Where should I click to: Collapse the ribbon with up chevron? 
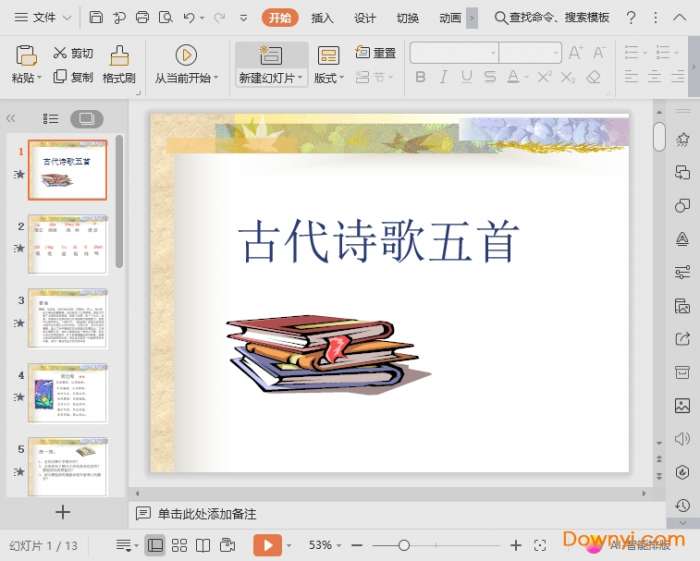(x=679, y=17)
